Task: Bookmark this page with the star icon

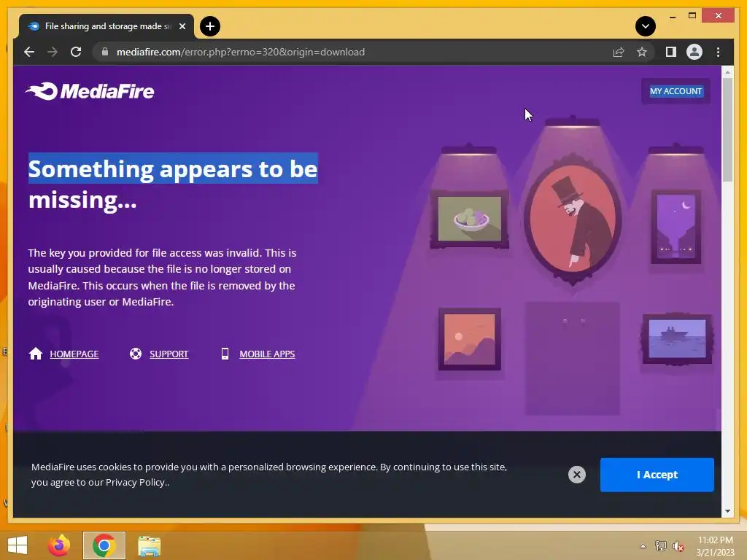Action: [x=642, y=52]
